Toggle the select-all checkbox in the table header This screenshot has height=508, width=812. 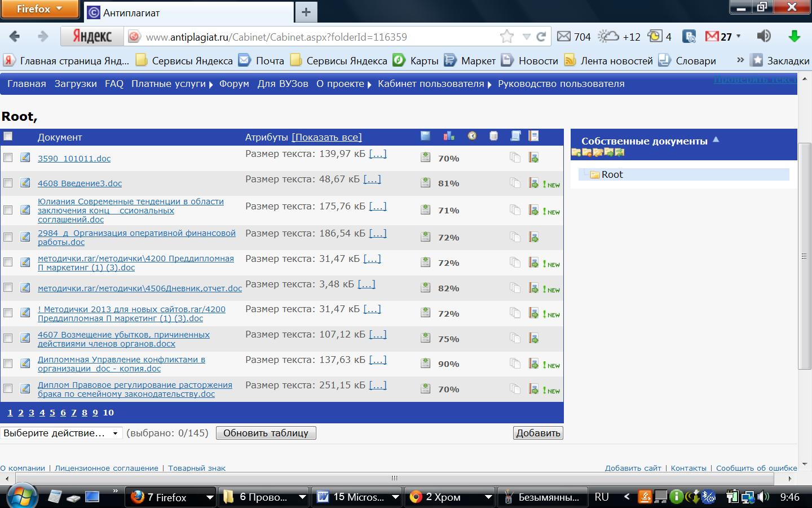click(8, 136)
